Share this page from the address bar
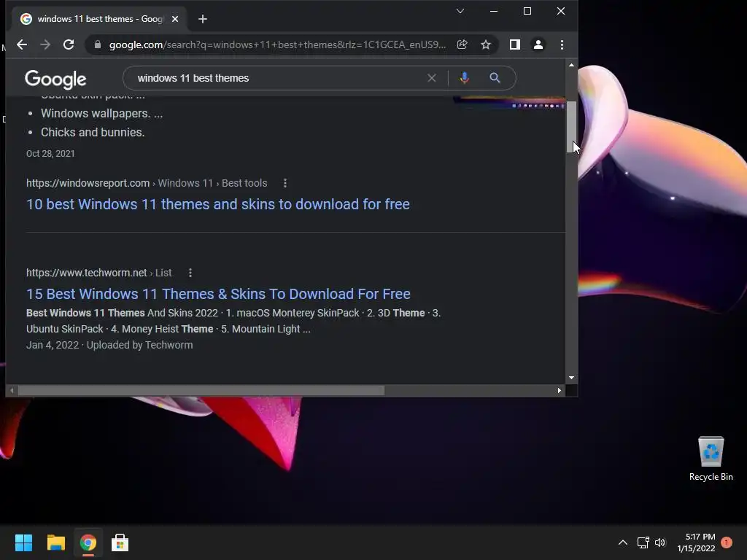747x560 pixels. [462, 44]
